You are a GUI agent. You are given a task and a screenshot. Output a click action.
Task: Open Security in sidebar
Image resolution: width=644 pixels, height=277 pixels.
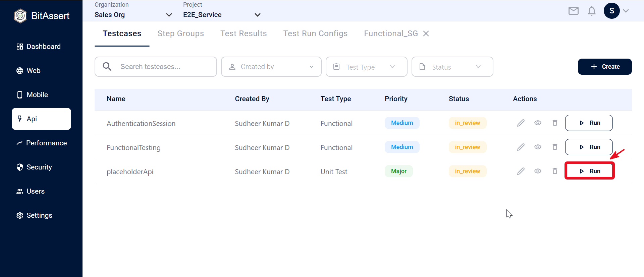tap(41, 167)
